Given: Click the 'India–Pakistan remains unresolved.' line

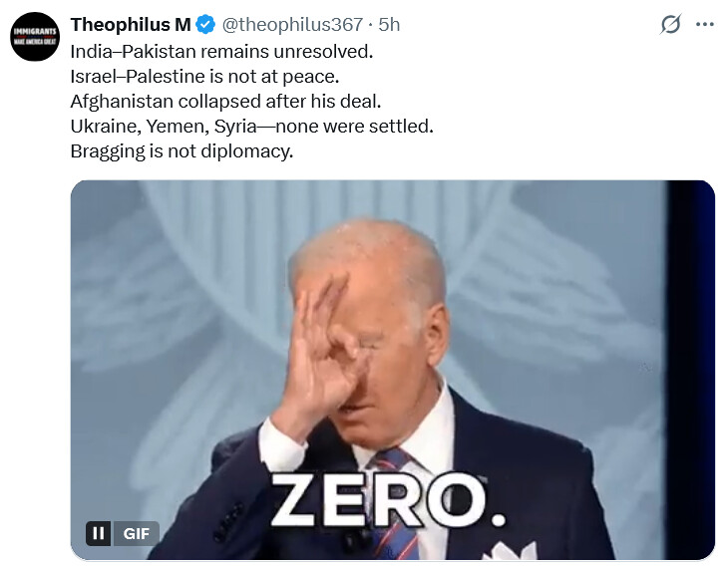Looking at the screenshot, I should coord(222,52).
